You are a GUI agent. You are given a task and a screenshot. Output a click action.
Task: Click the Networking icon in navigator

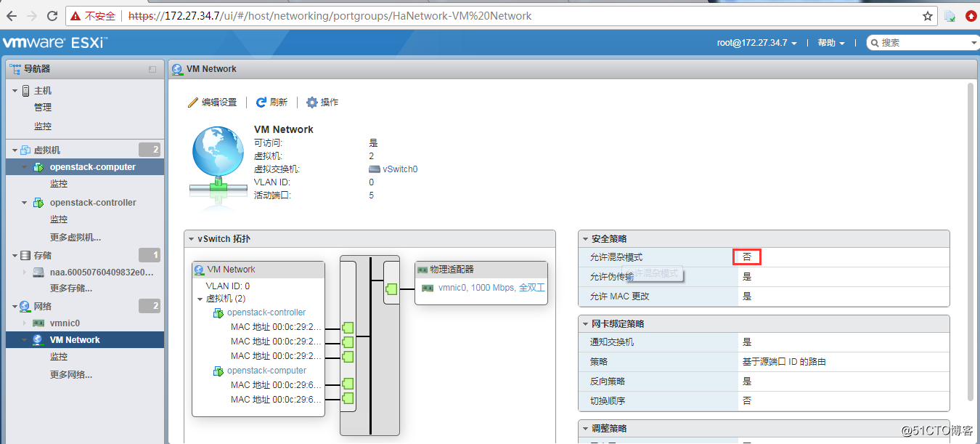[x=25, y=307]
